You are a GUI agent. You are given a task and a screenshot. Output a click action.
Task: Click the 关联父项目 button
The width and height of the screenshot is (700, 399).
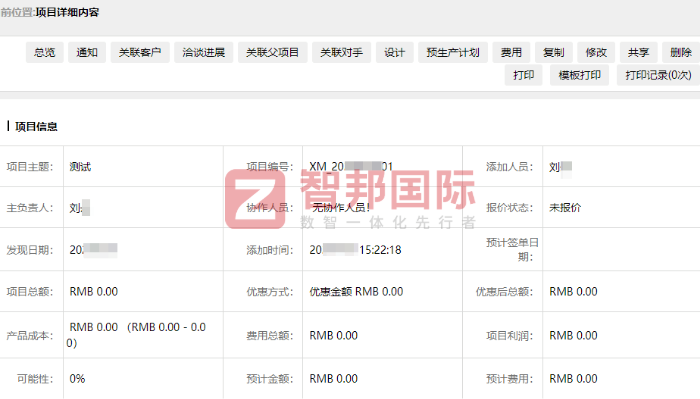273,53
